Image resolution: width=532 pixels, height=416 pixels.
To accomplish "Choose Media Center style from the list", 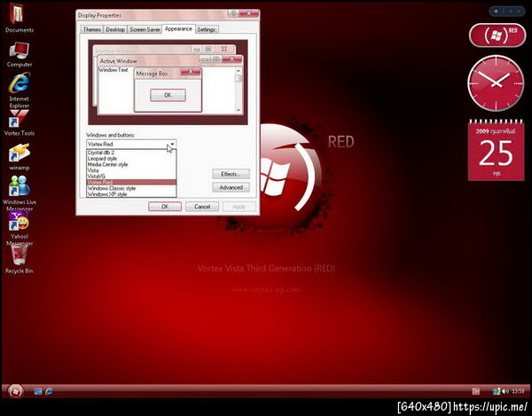I will coord(131,164).
